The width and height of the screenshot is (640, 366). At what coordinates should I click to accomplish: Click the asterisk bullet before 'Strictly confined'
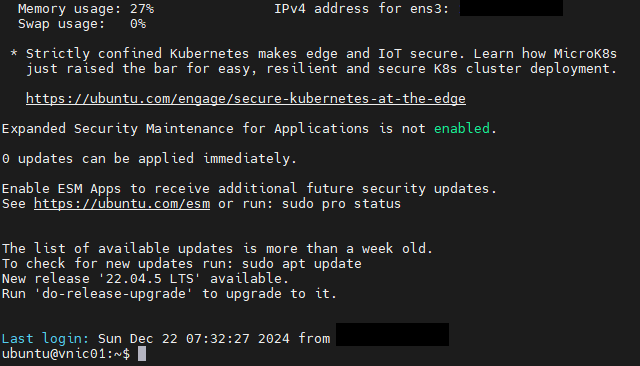coord(14,53)
